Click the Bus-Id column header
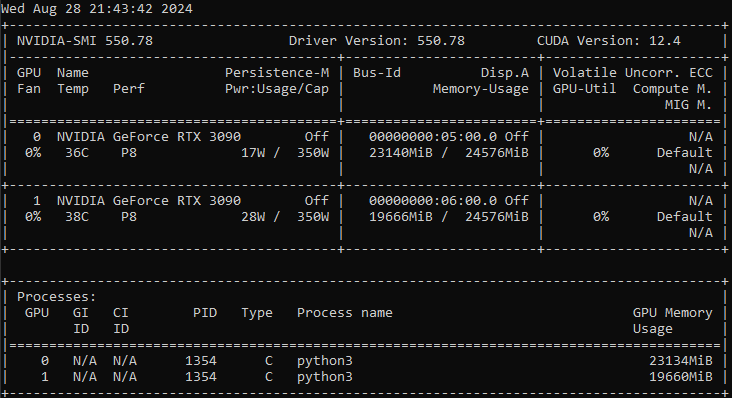 click(x=377, y=73)
